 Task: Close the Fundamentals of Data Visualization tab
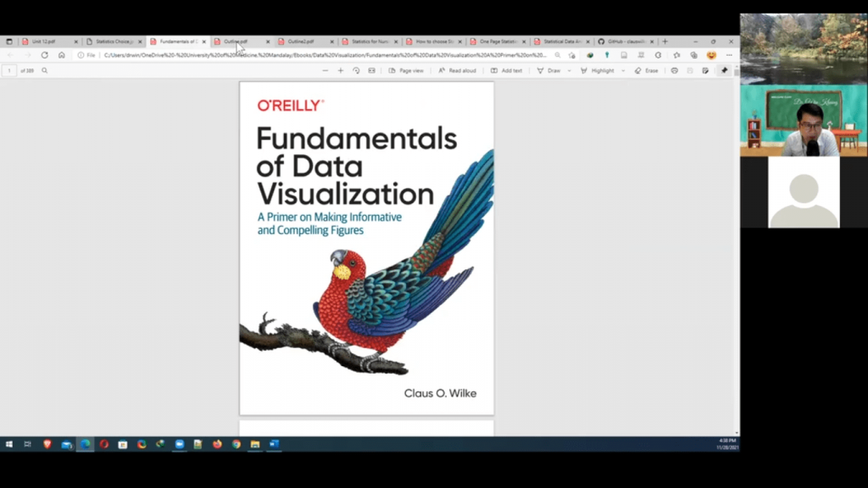pyautogui.click(x=204, y=42)
